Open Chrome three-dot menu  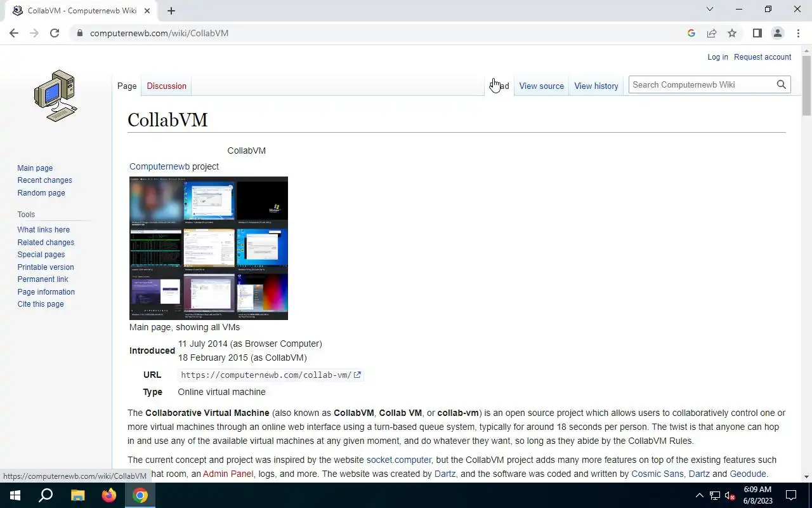pyautogui.click(x=798, y=33)
